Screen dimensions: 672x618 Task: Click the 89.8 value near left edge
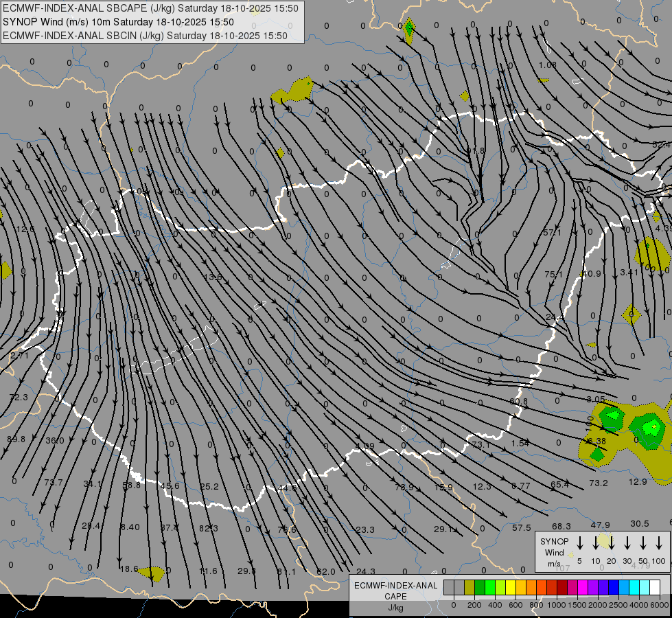tap(16, 439)
